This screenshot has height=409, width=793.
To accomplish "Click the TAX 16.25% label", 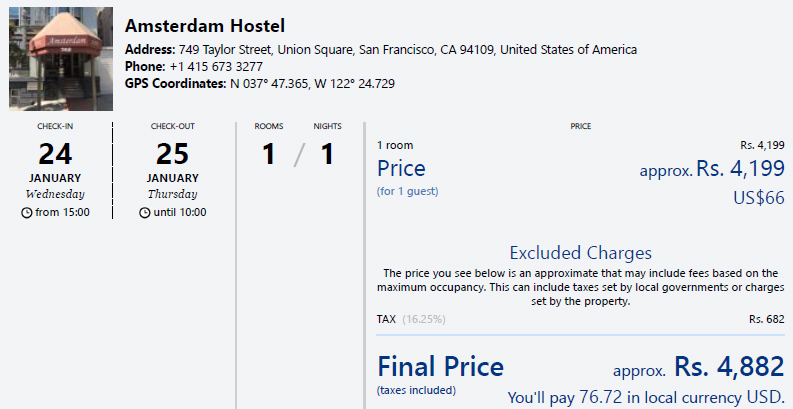I will (x=411, y=319).
